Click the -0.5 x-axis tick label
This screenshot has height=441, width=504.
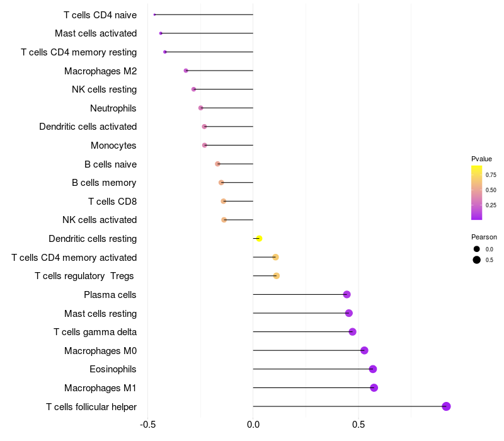point(148,425)
